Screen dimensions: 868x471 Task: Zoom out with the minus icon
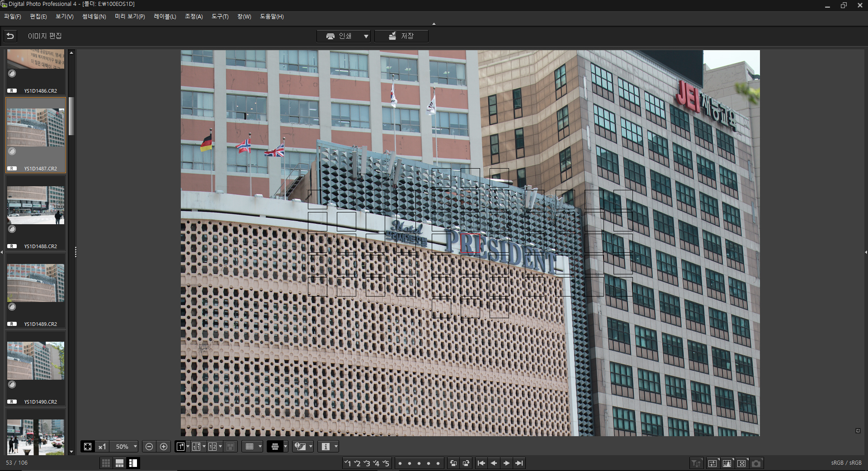point(149,447)
